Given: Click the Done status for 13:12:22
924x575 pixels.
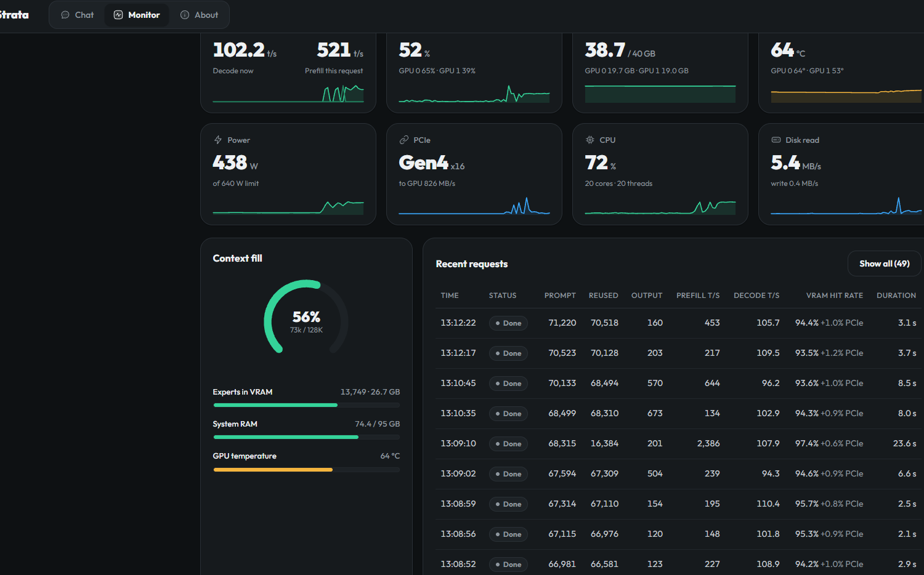Looking at the screenshot, I should (508, 323).
